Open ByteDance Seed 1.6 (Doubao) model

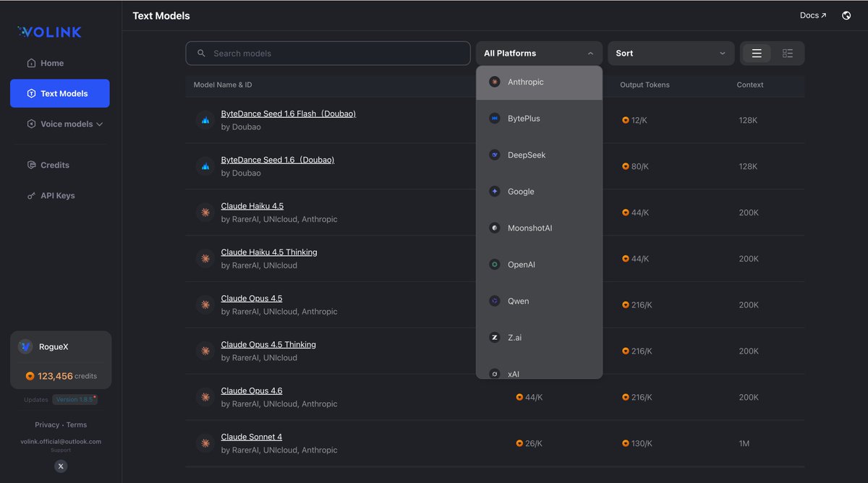(278, 160)
